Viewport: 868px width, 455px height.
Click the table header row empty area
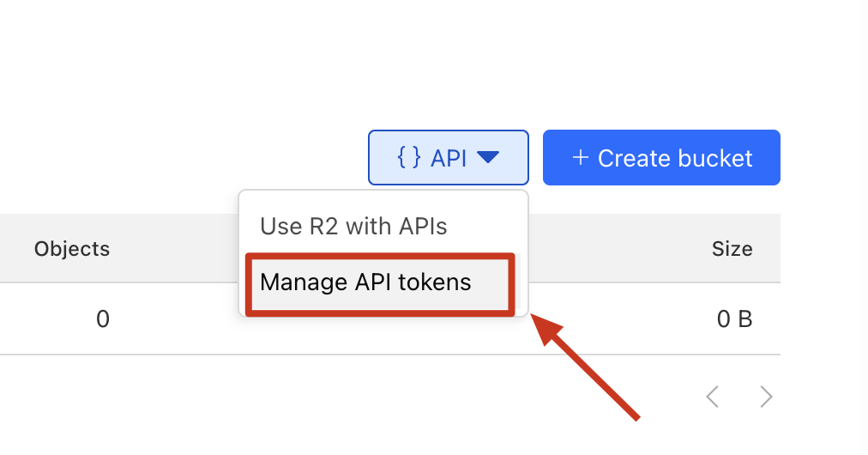click(x=618, y=249)
